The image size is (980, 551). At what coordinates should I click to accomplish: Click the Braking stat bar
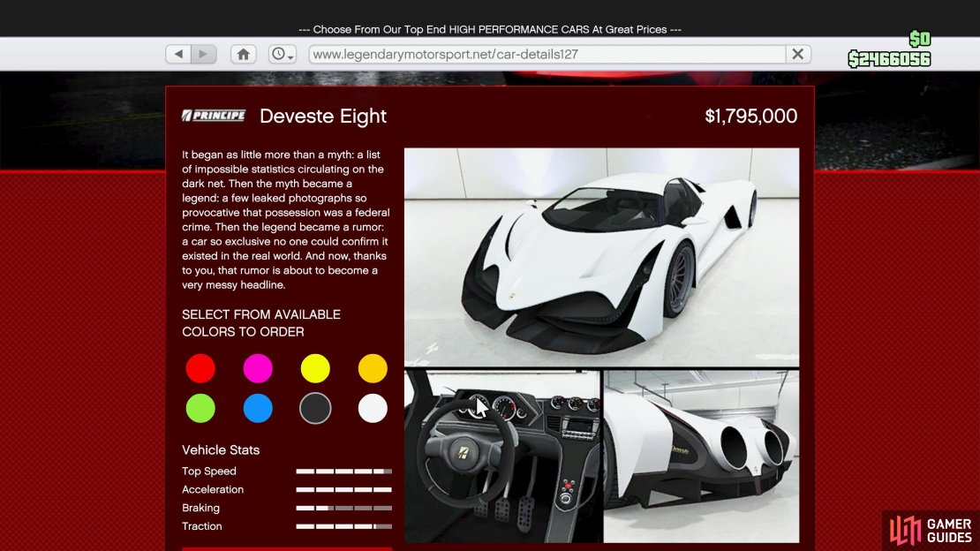(343, 508)
